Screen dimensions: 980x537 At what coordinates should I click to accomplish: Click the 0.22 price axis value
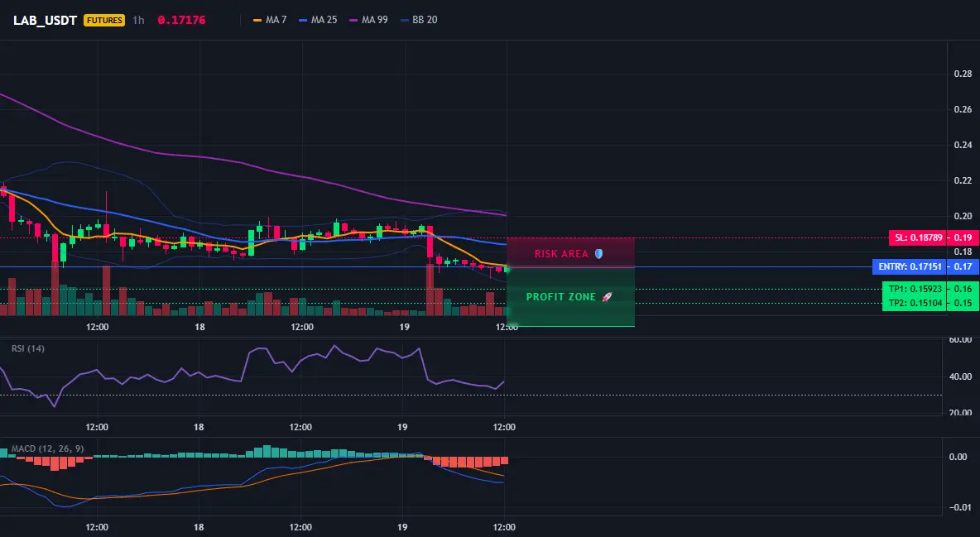coord(963,180)
